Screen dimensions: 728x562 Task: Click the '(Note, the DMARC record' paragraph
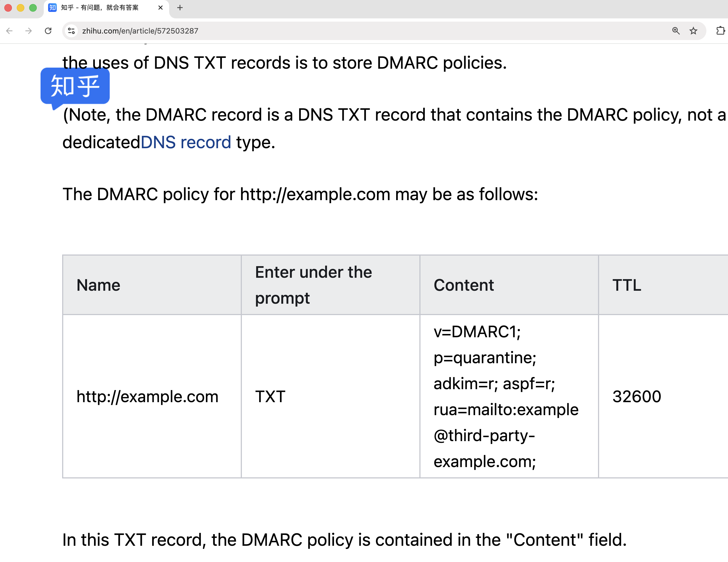tap(394, 128)
